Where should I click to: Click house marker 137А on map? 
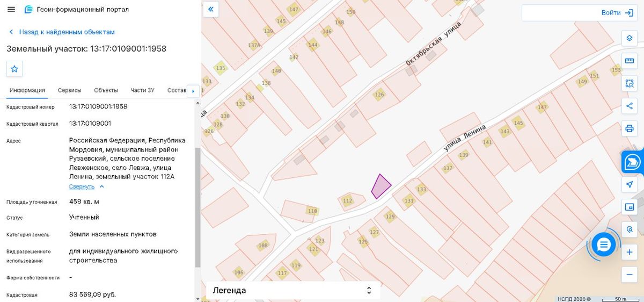[254, 46]
